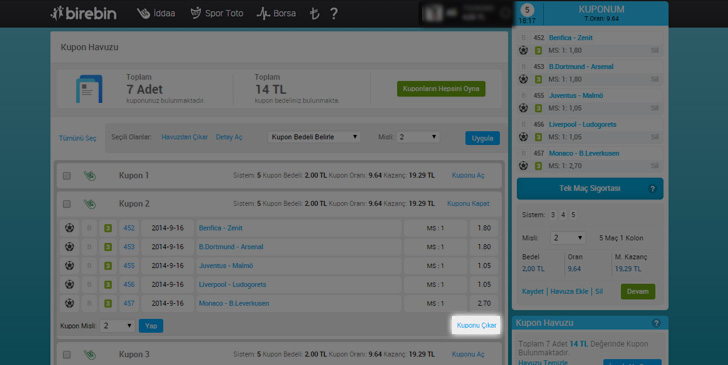Click the Kuponu Çıkar link
728x365 pixels.
[476, 325]
